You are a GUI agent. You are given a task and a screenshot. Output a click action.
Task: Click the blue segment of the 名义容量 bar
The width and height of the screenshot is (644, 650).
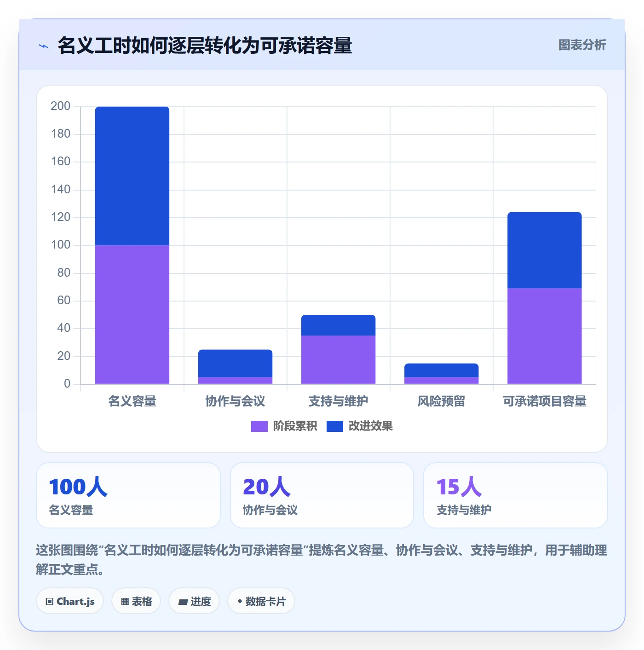(x=132, y=176)
